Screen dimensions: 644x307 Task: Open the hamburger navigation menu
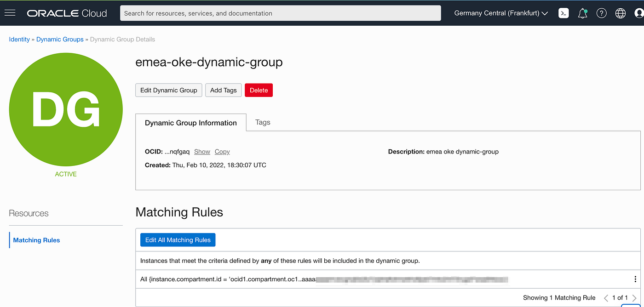point(10,13)
